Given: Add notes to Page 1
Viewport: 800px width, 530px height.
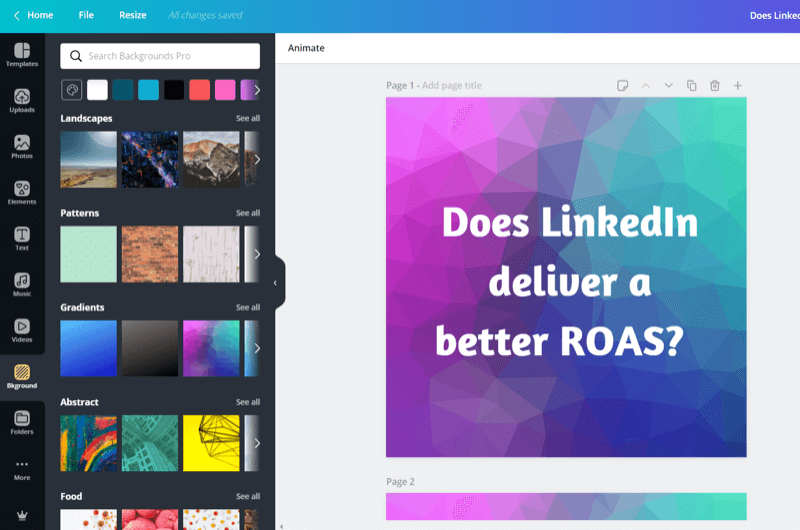Looking at the screenshot, I should pos(622,86).
